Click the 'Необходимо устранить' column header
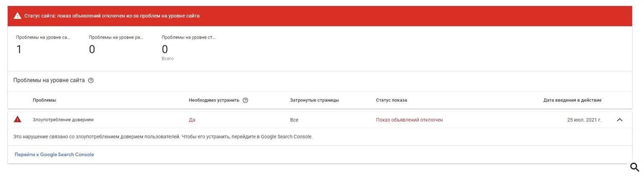644x176 pixels. coord(214,100)
